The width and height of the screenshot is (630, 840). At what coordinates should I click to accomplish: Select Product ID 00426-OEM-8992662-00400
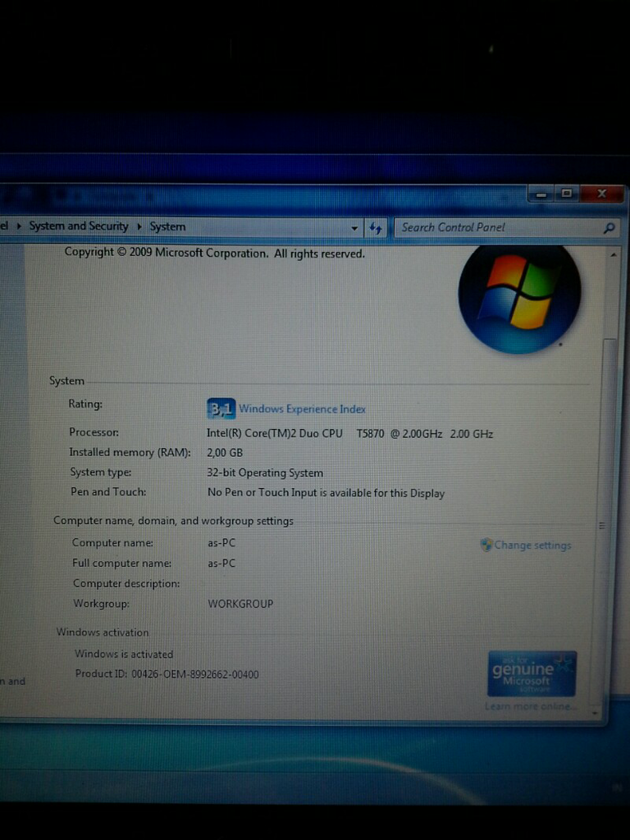coord(167,674)
